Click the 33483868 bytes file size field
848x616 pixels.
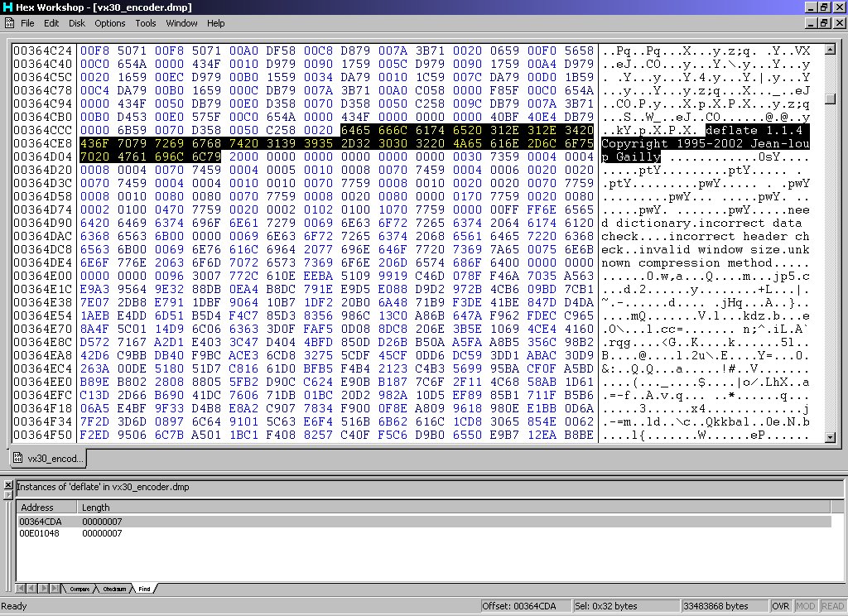click(x=724, y=606)
